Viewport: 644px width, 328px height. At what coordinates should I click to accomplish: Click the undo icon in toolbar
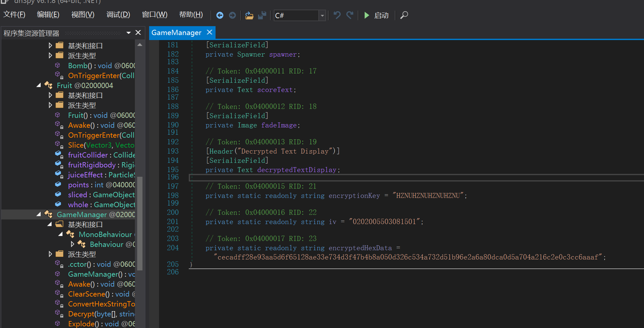pyautogui.click(x=337, y=15)
